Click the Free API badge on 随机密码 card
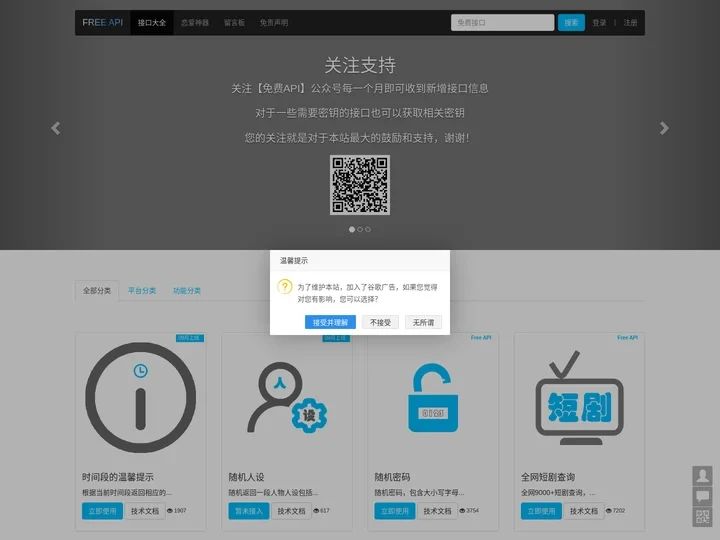720x540 pixels. [x=481, y=338]
